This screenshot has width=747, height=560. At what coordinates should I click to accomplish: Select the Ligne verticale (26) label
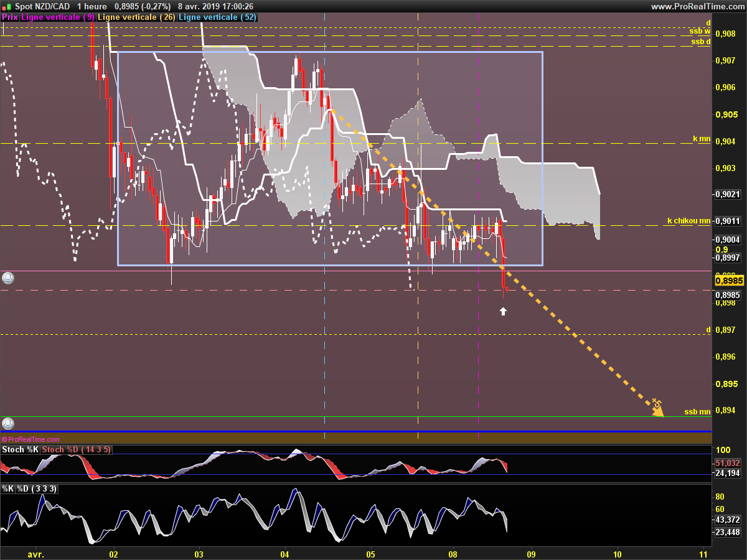pyautogui.click(x=137, y=17)
